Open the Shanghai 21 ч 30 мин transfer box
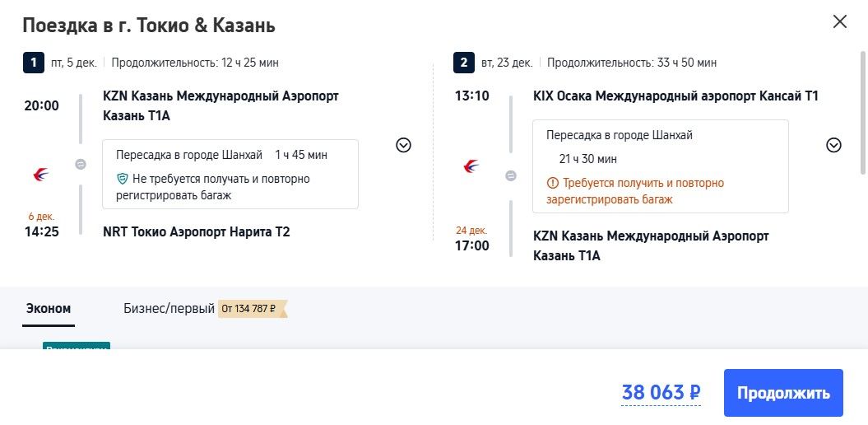 [x=661, y=166]
